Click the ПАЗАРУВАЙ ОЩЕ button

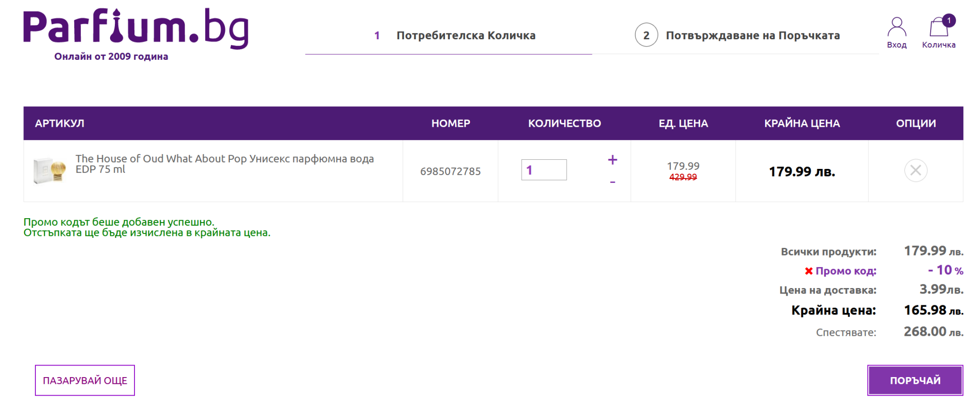tap(85, 380)
